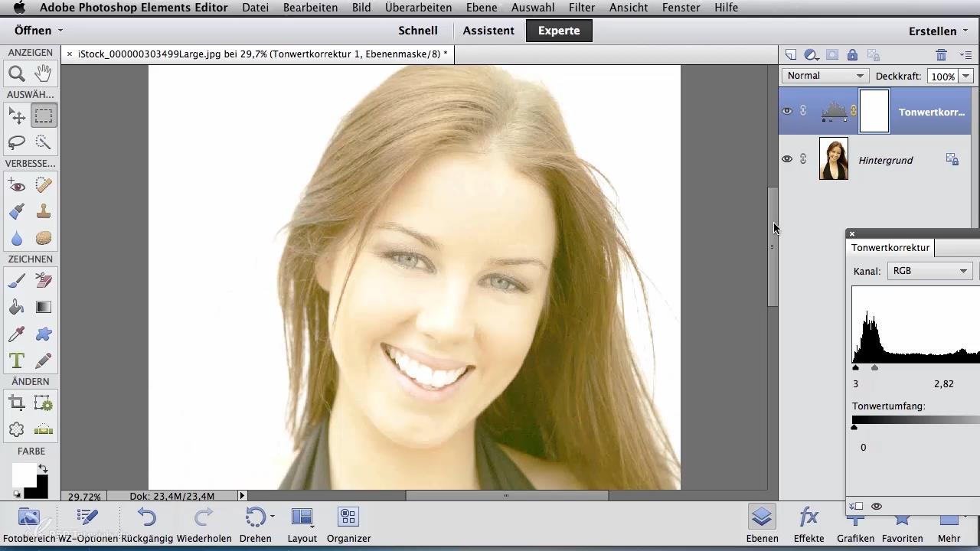Open the Überarbeiten menu
Viewport: 980px width, 551px height.
click(x=418, y=8)
